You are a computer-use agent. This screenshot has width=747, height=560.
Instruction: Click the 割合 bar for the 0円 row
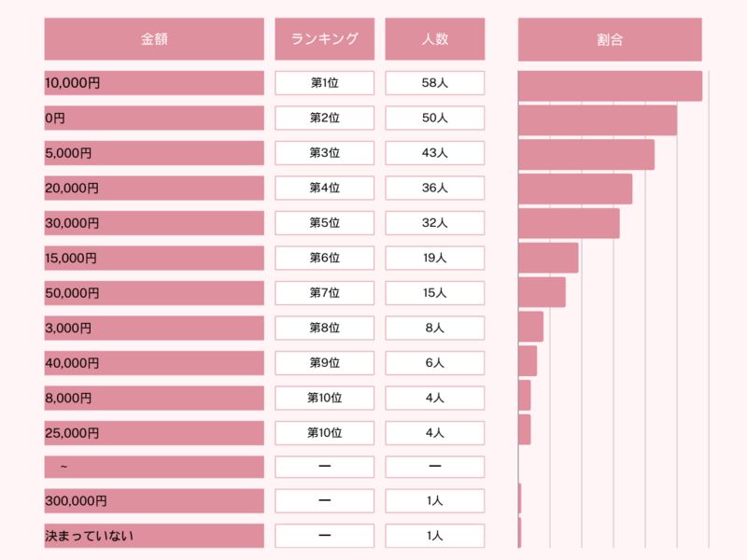[597, 120]
